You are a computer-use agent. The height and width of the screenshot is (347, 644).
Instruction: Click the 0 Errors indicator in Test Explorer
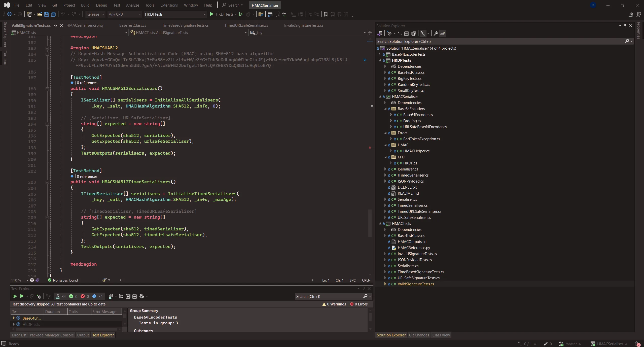[359, 304]
